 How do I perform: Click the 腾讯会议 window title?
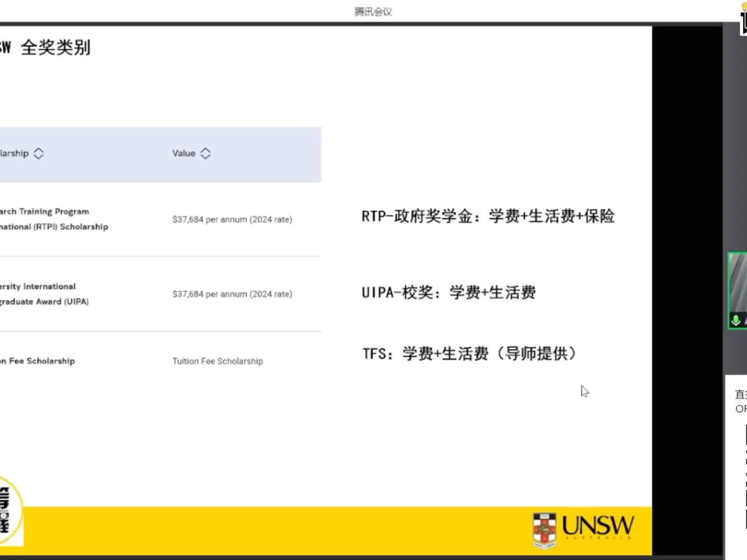(374, 11)
